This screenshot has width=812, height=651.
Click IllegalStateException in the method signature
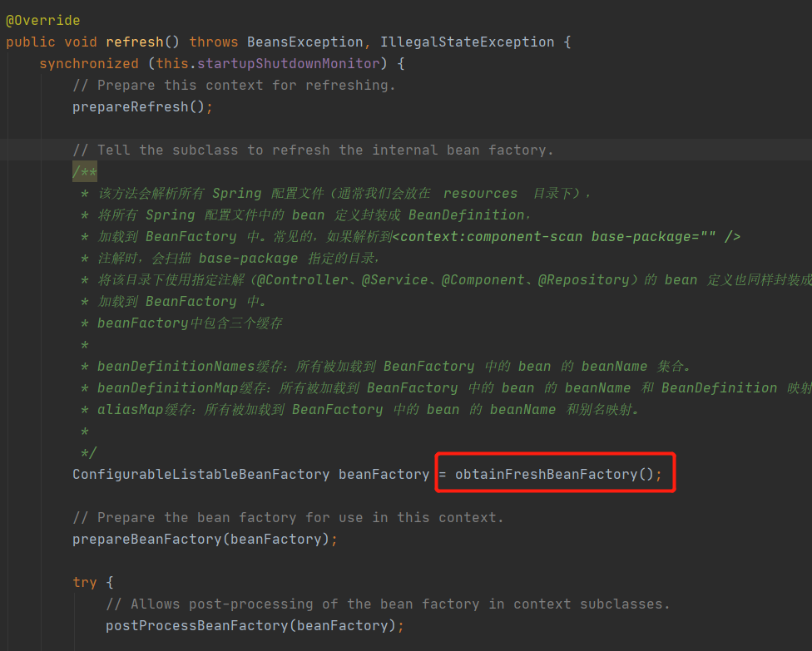coord(467,42)
